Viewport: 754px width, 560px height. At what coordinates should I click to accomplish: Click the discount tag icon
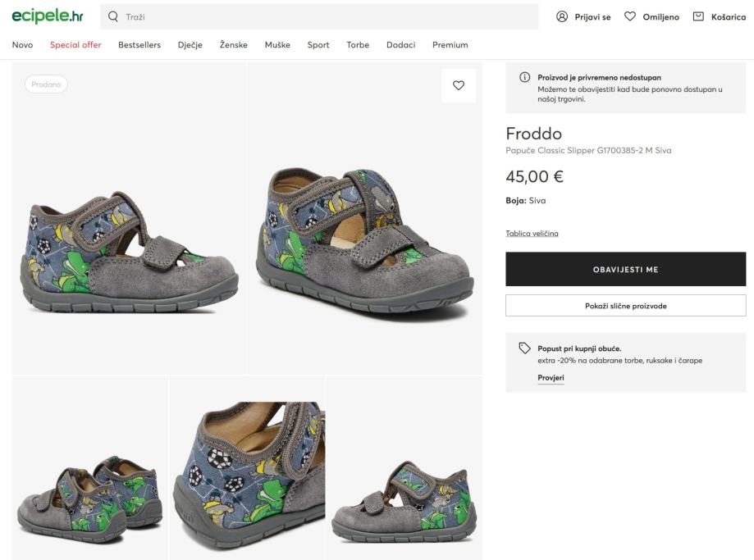525,348
